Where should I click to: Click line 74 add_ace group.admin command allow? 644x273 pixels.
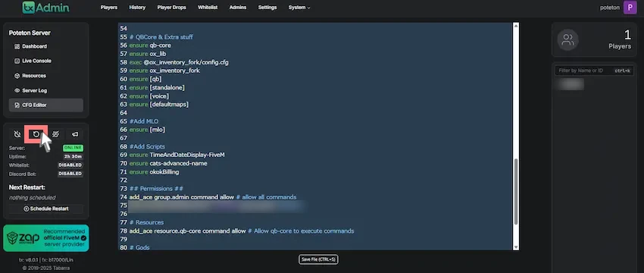212,197
